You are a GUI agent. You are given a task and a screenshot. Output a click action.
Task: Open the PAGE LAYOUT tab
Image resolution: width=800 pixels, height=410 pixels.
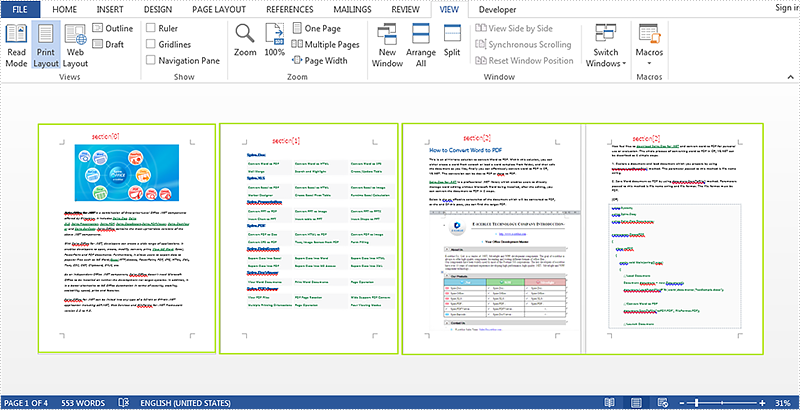[219, 9]
